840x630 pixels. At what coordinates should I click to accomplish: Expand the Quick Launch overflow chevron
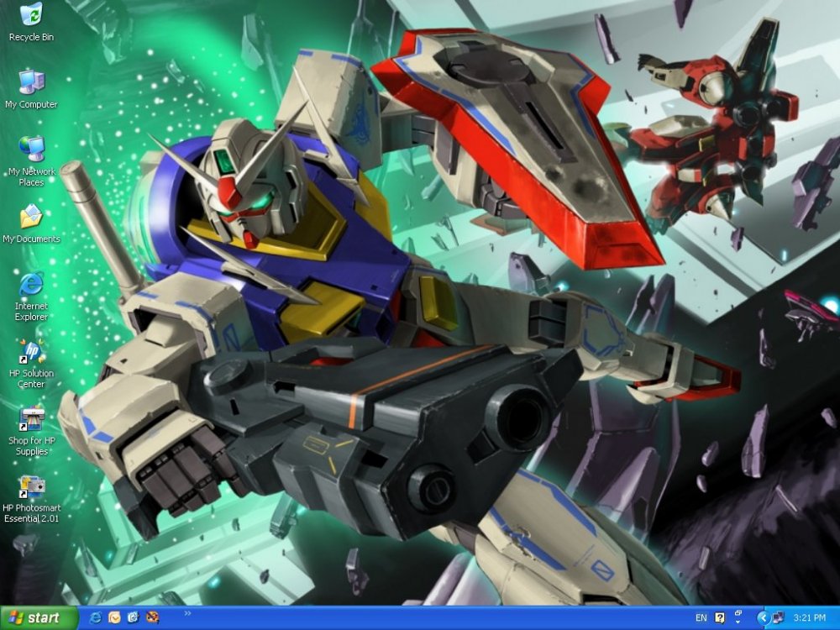pos(187,613)
